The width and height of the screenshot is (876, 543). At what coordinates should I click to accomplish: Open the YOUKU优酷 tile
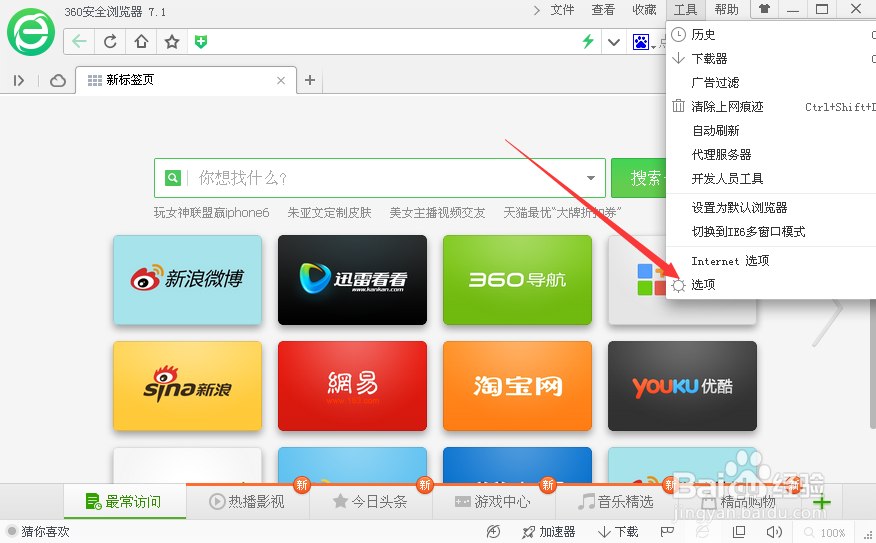coord(682,386)
